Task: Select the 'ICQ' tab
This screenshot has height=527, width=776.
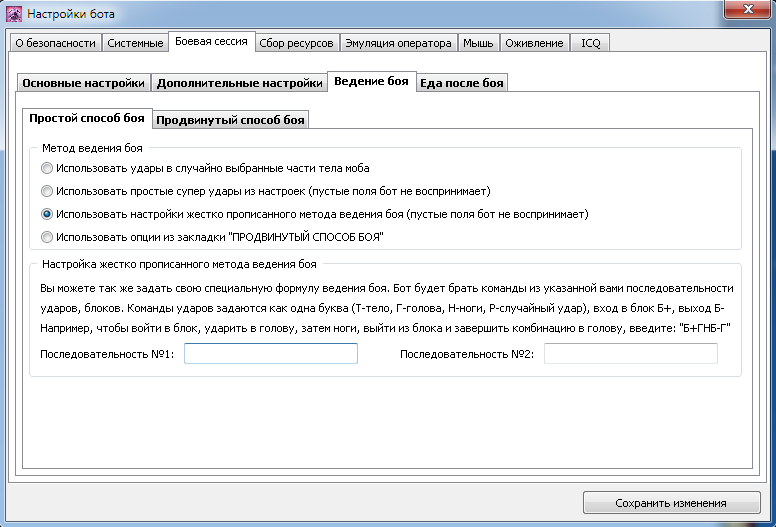Action: click(590, 43)
